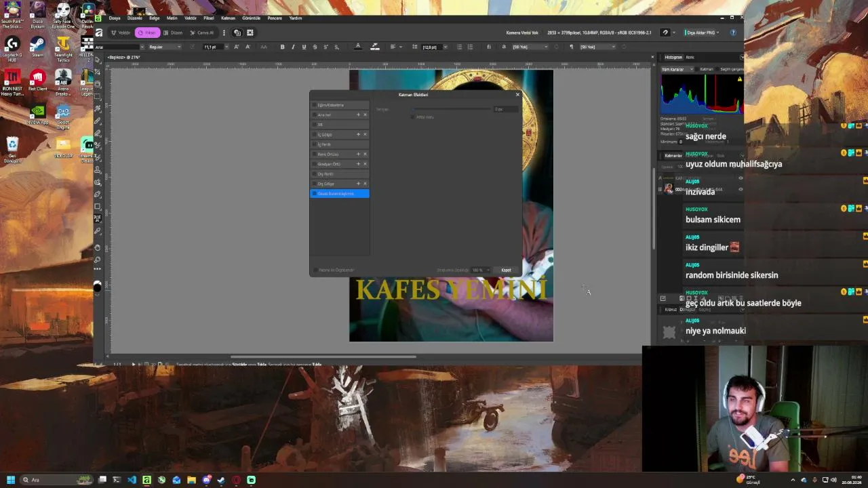Switch to the Vektör studio
868x488 pixels.
point(122,33)
